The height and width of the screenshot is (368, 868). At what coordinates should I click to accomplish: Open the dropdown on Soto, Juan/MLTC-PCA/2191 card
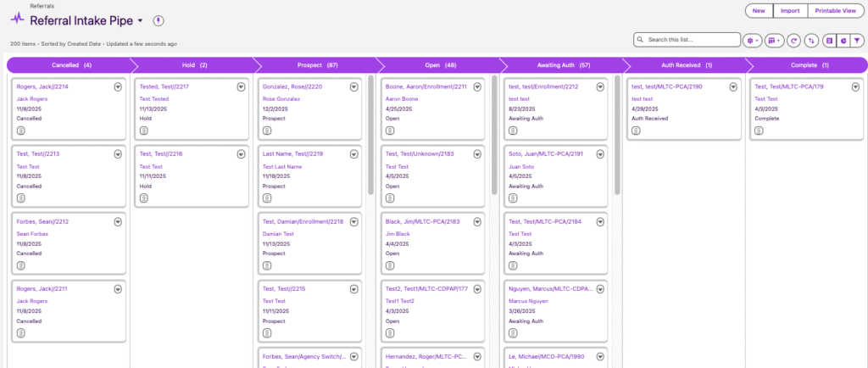pyautogui.click(x=600, y=153)
